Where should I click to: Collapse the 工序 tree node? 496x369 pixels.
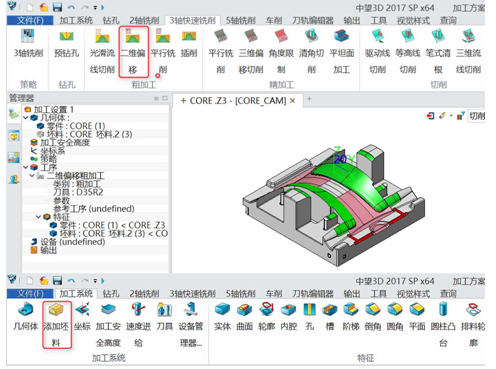[26, 167]
